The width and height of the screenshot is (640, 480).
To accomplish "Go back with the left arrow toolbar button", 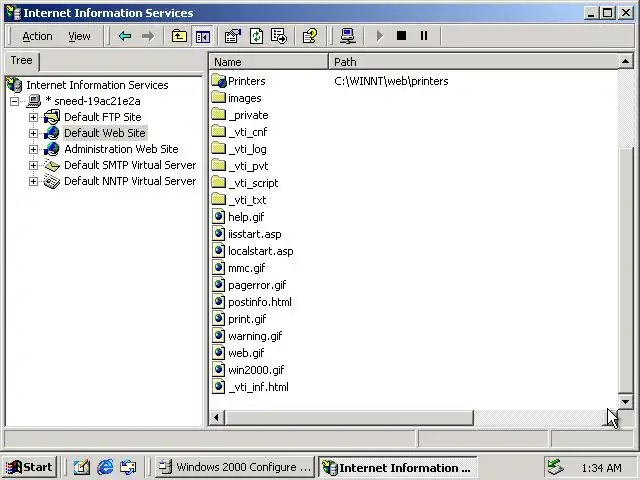I will coord(125,36).
